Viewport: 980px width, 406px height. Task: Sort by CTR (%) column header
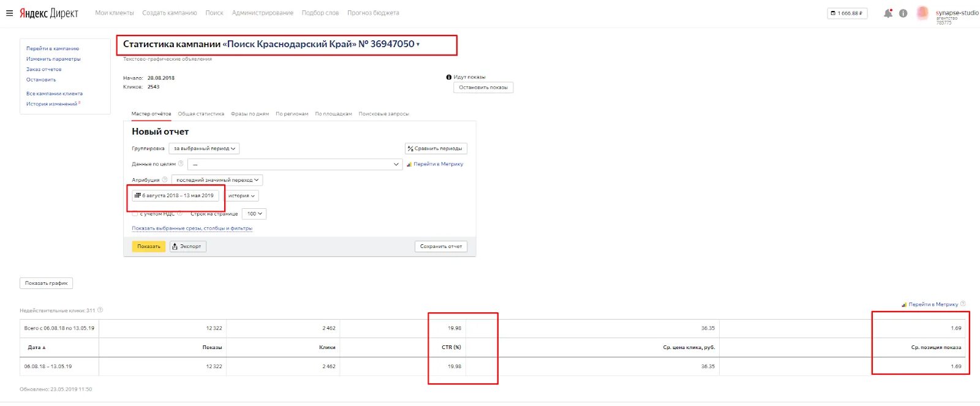[451, 347]
